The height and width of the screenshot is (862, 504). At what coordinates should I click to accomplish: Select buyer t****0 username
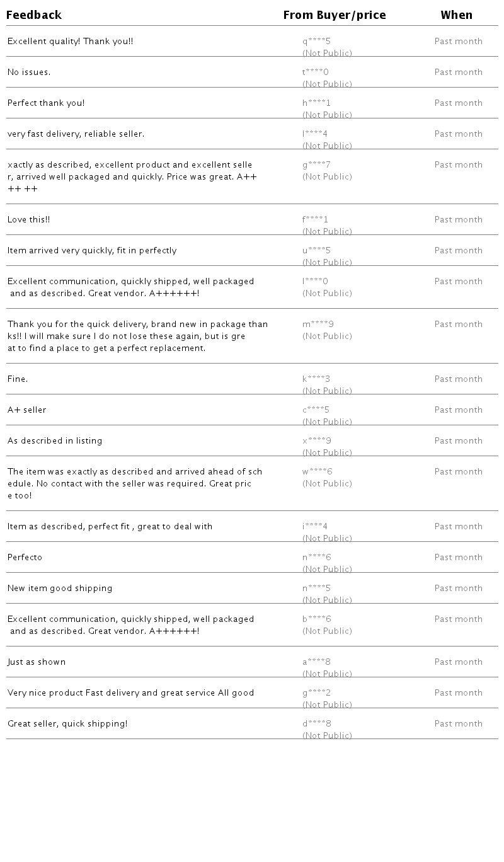tap(316, 72)
